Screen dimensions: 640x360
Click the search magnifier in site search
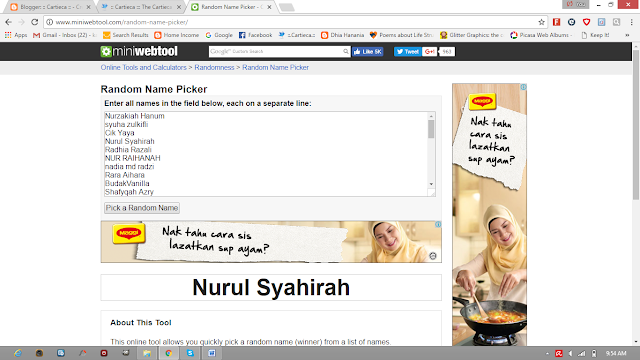tap(345, 51)
